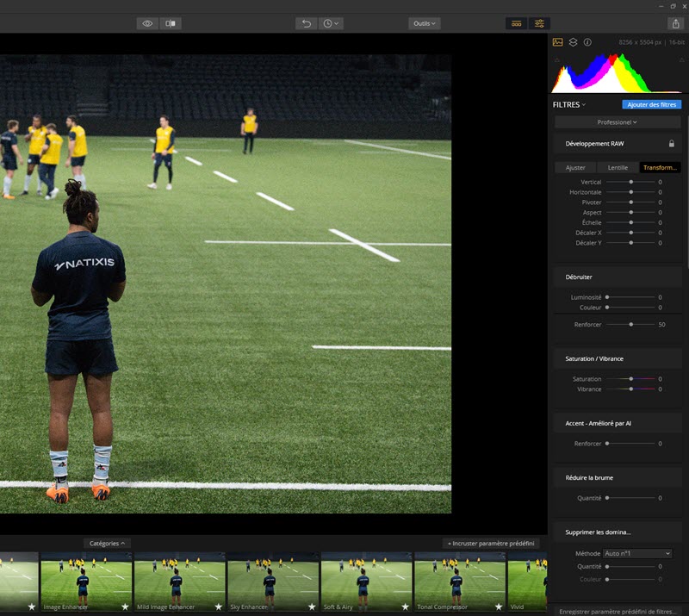Click the Échelle slider handle
689x616 pixels.
point(631,222)
